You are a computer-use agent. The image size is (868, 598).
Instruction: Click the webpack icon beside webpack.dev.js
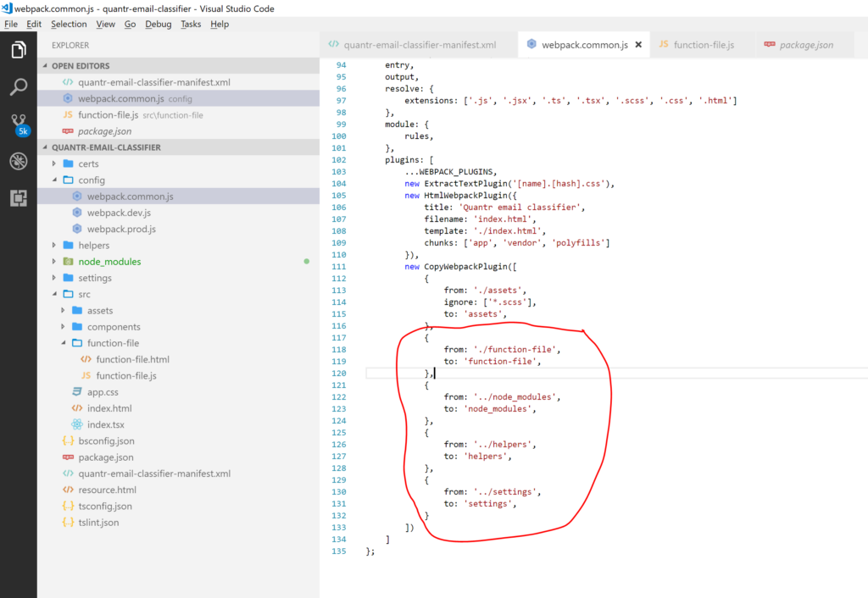pyautogui.click(x=77, y=213)
